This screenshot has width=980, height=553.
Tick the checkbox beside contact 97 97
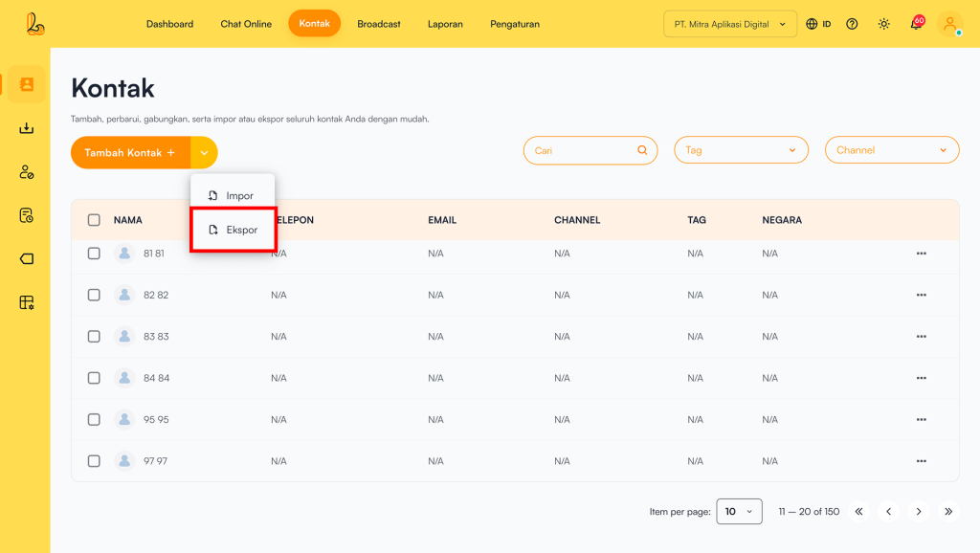[94, 461]
